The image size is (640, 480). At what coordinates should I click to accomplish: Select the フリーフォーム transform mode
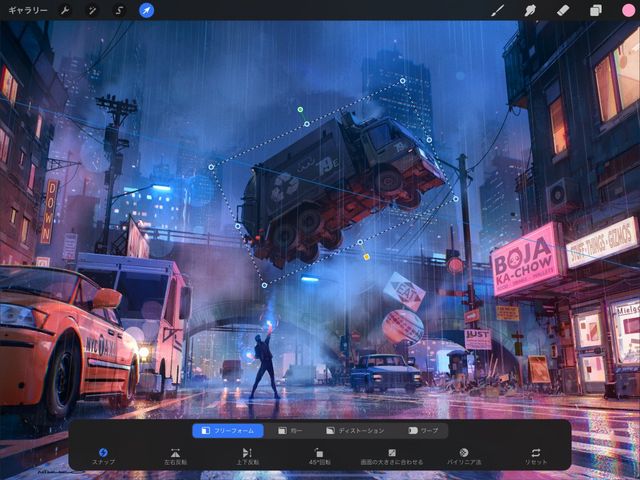pos(228,431)
